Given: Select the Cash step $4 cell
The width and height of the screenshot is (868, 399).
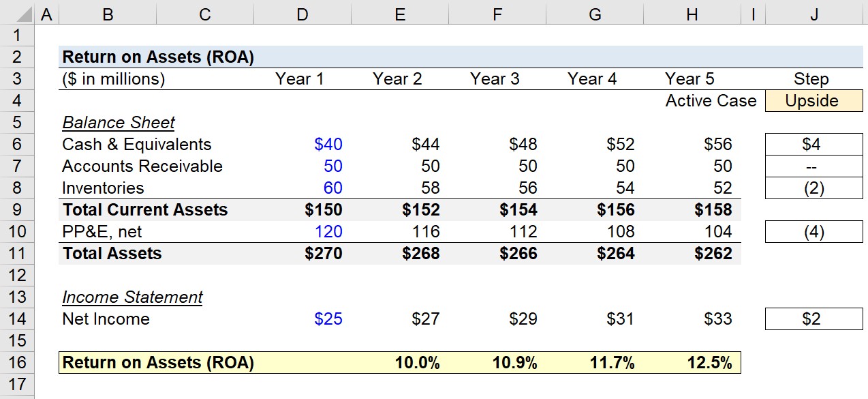Looking at the screenshot, I should click(813, 145).
